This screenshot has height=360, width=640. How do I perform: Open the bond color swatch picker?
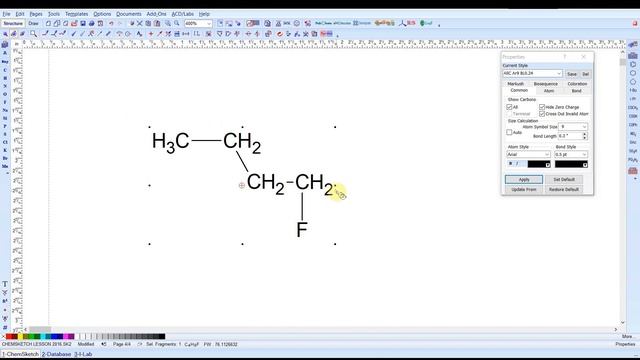pos(571,164)
